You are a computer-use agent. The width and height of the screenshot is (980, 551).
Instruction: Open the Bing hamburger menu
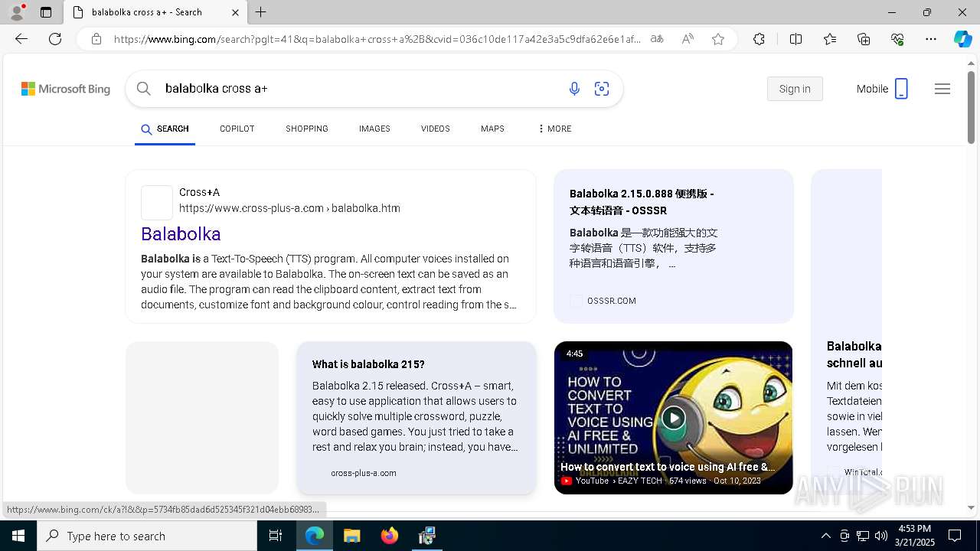[x=942, y=89]
